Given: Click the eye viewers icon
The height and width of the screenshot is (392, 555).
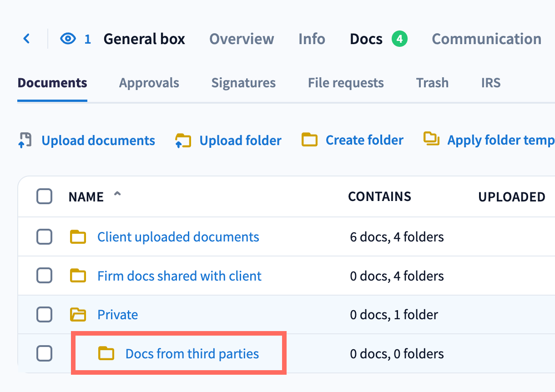Looking at the screenshot, I should tap(68, 39).
